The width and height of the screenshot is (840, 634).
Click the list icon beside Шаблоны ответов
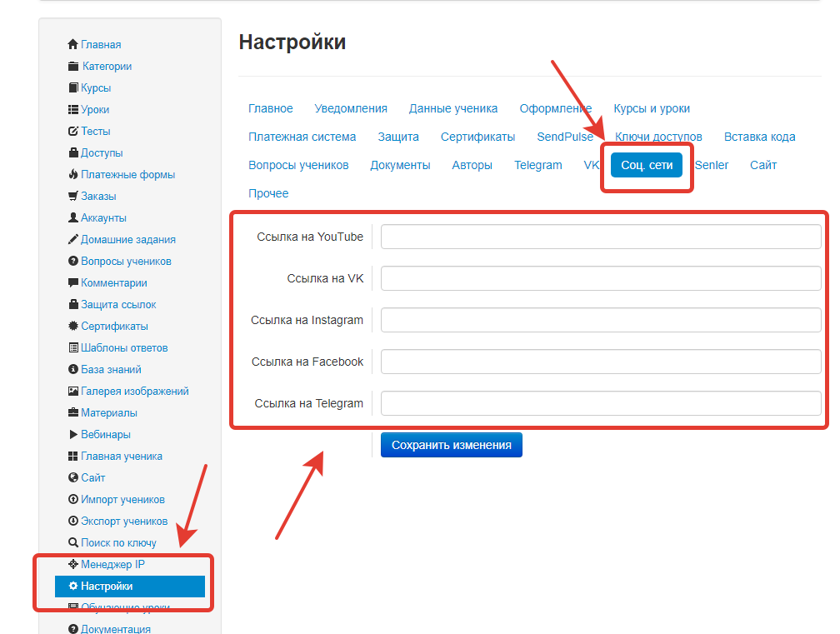tap(73, 348)
